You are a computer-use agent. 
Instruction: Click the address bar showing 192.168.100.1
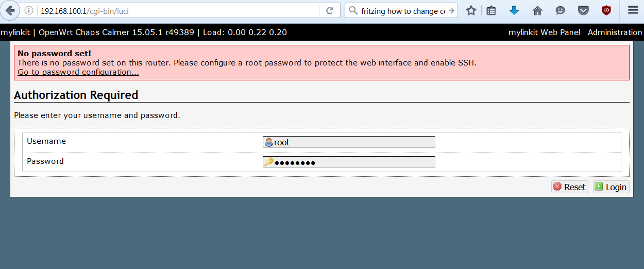pyautogui.click(x=175, y=11)
